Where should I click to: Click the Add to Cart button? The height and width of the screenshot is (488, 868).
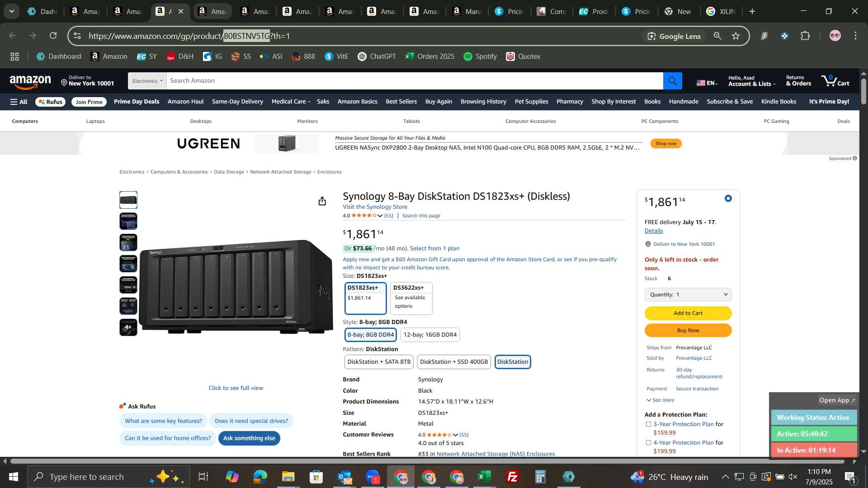click(x=688, y=313)
